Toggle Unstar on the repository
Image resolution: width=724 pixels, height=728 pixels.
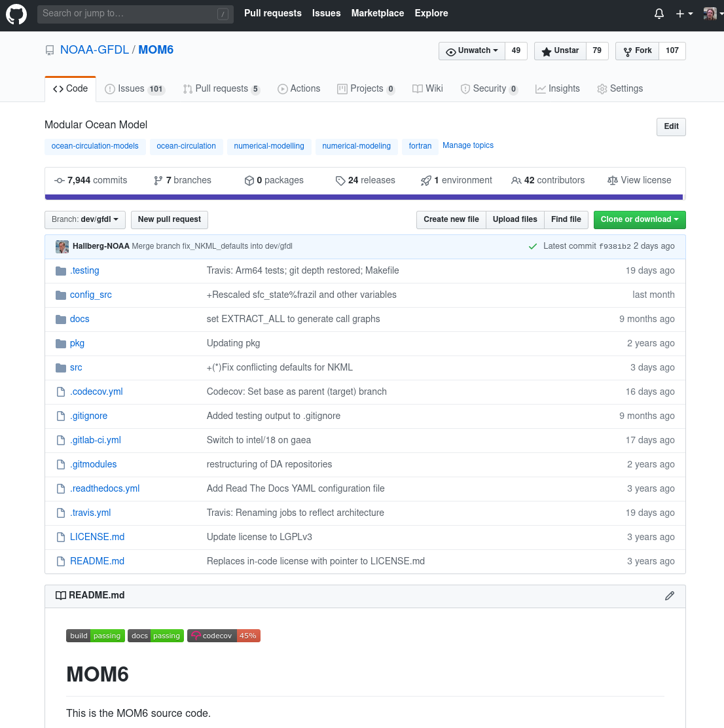tap(560, 51)
